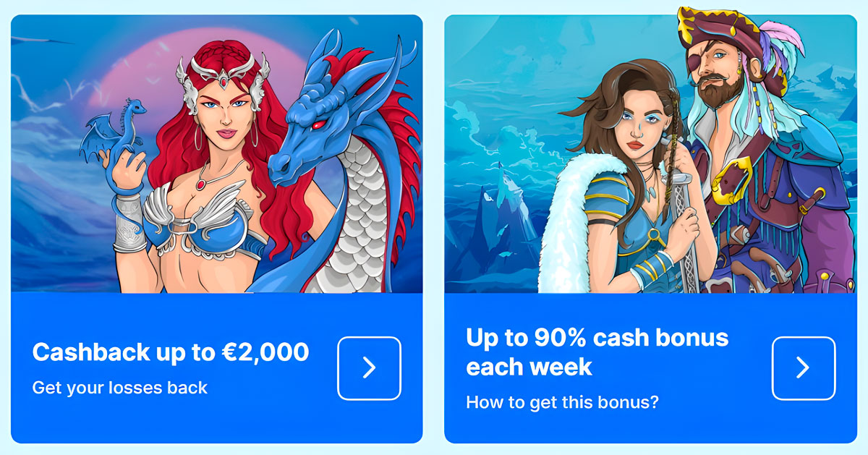This screenshot has height=455, width=868.
Task: Select the 'Cashback up to €2,000' heading
Action: tap(171, 352)
